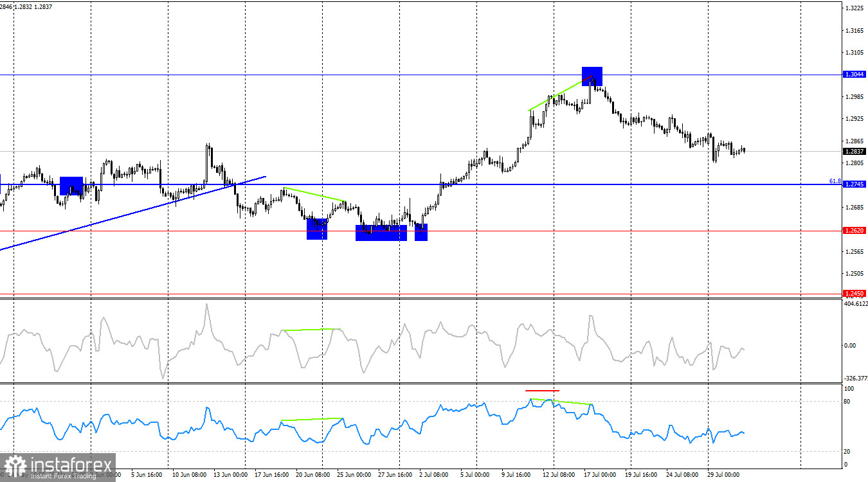Click the 19 Jul 16:00 time label
The height and width of the screenshot is (482, 868).
(640, 475)
